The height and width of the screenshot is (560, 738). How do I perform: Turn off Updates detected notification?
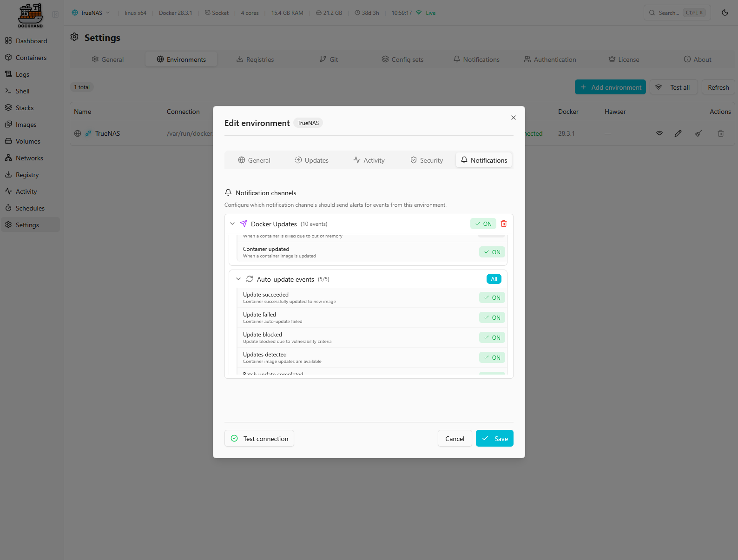pos(492,357)
